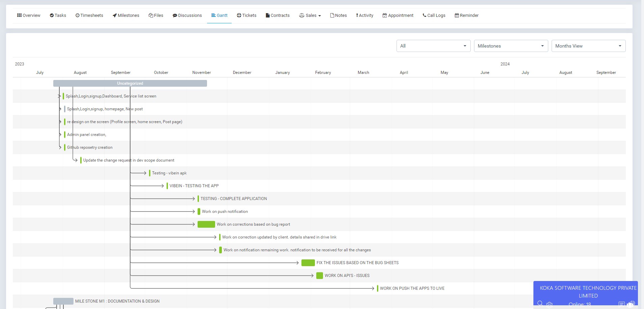644x309 pixels.
Task: Click the marker for 'Work on push notification'
Action: pyautogui.click(x=199, y=212)
